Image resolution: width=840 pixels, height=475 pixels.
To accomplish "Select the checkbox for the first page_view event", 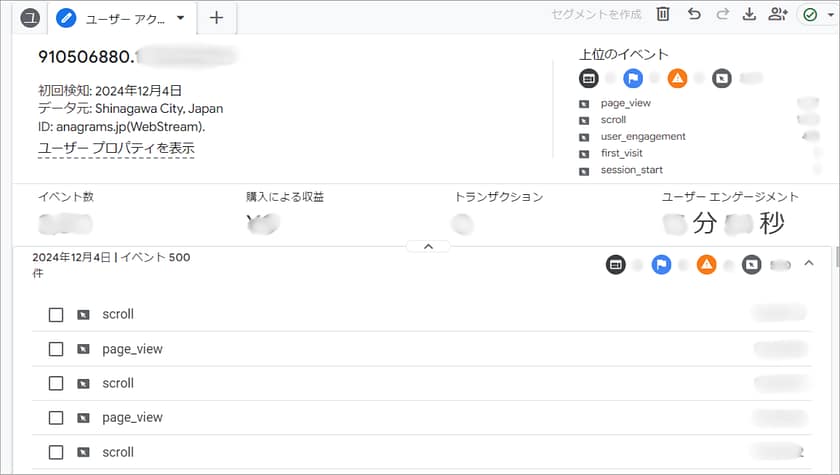I will click(x=56, y=349).
